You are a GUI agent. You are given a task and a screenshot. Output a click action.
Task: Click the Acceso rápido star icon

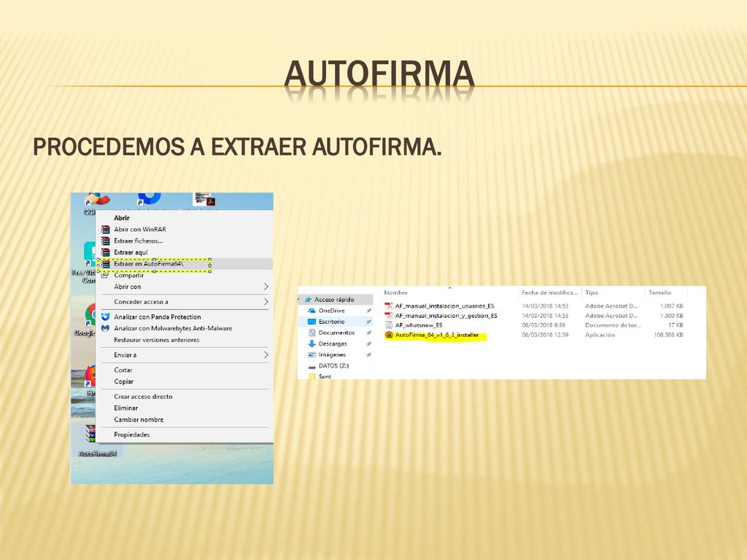click(x=309, y=300)
